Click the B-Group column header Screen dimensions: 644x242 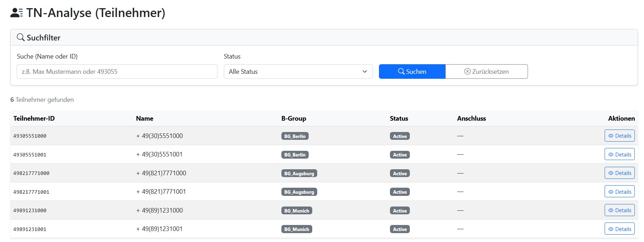pyautogui.click(x=293, y=119)
